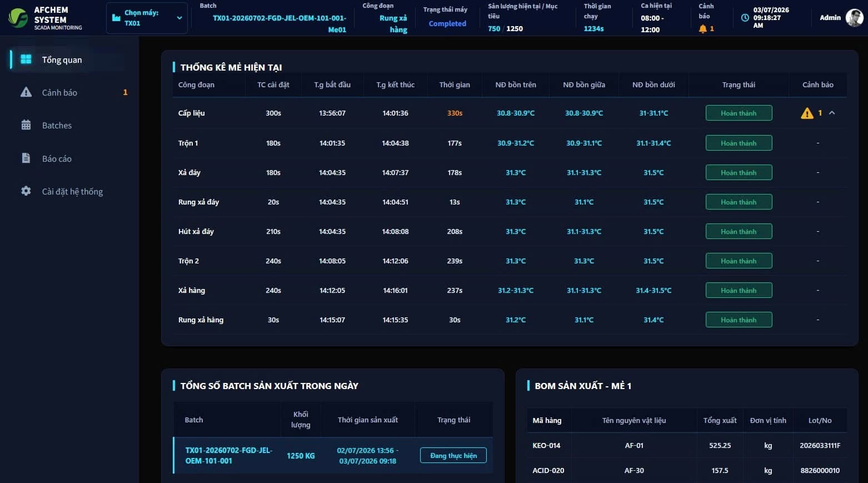Click the Admin user name
Screen dimensions: 868x483
[x=830, y=18]
